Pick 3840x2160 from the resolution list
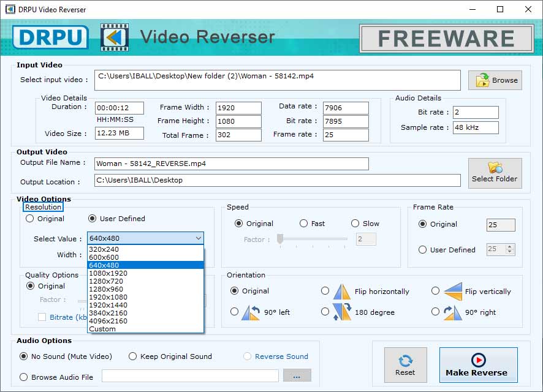Image resolution: width=543 pixels, height=392 pixels. (x=145, y=313)
